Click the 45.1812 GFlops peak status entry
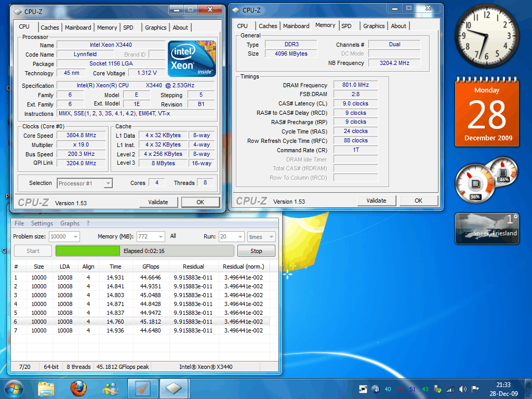This screenshot has width=532, height=399. pos(123,367)
